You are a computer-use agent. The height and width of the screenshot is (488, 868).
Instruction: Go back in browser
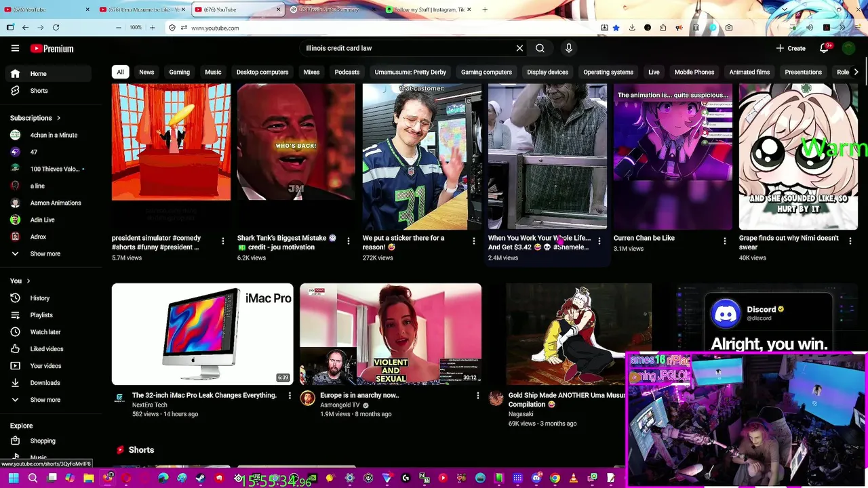point(25,28)
